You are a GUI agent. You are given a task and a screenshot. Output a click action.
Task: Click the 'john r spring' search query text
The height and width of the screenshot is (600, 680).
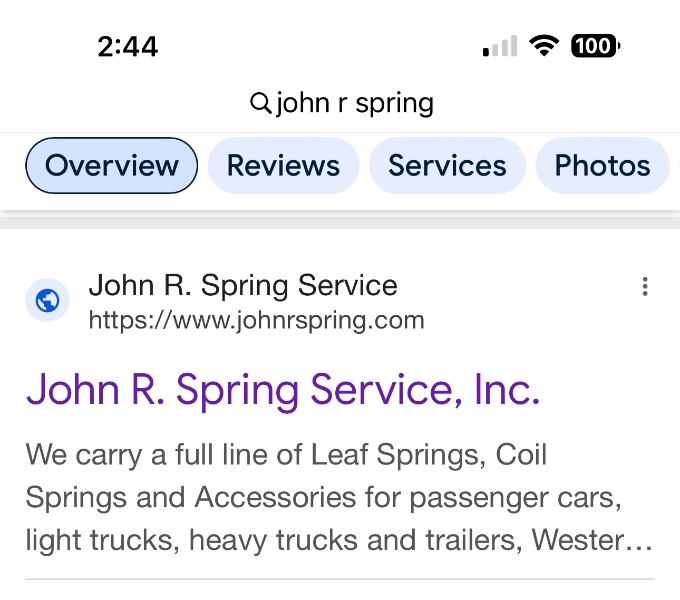[x=354, y=102]
